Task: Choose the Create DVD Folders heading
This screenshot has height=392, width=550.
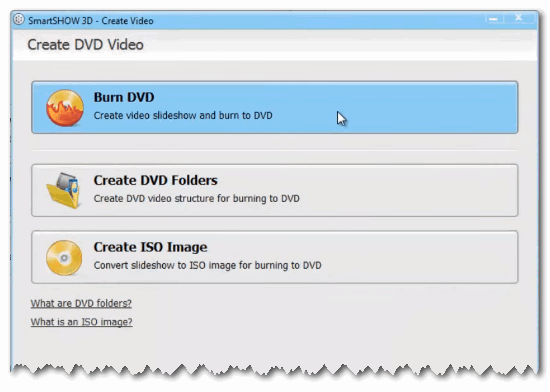Action: click(155, 180)
